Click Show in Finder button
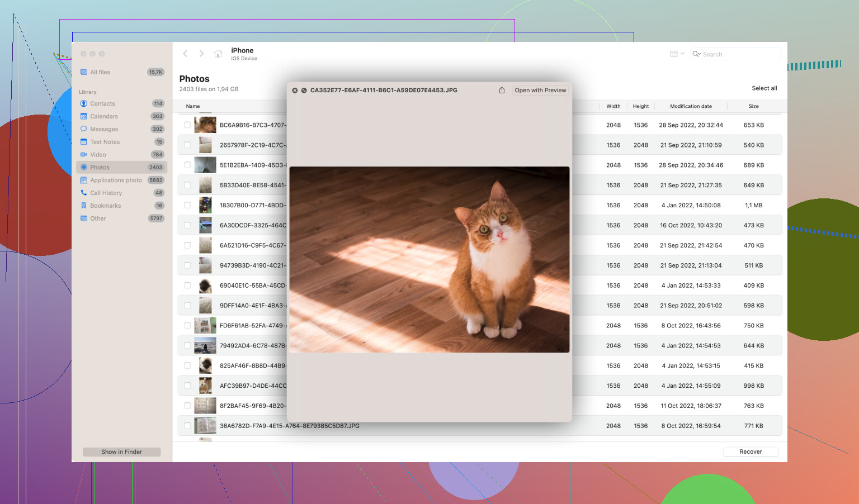 (121, 451)
